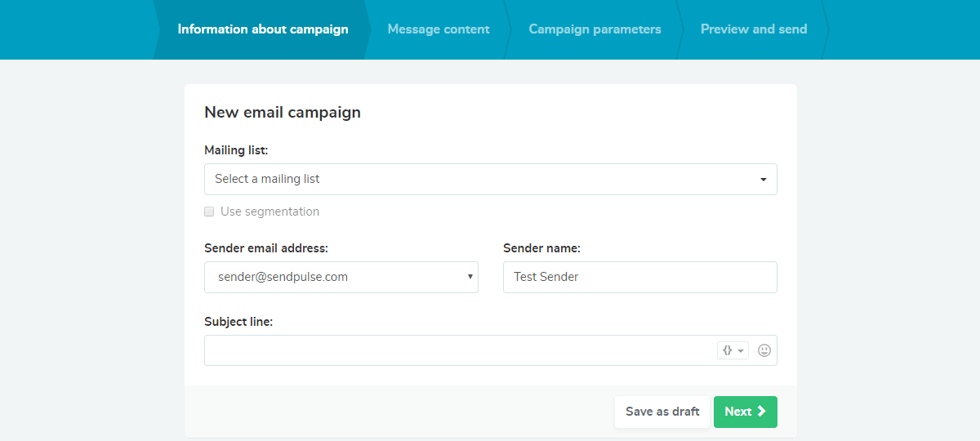Click the curly braces variables icon
Image resolution: width=980 pixels, height=441 pixels.
[727, 350]
